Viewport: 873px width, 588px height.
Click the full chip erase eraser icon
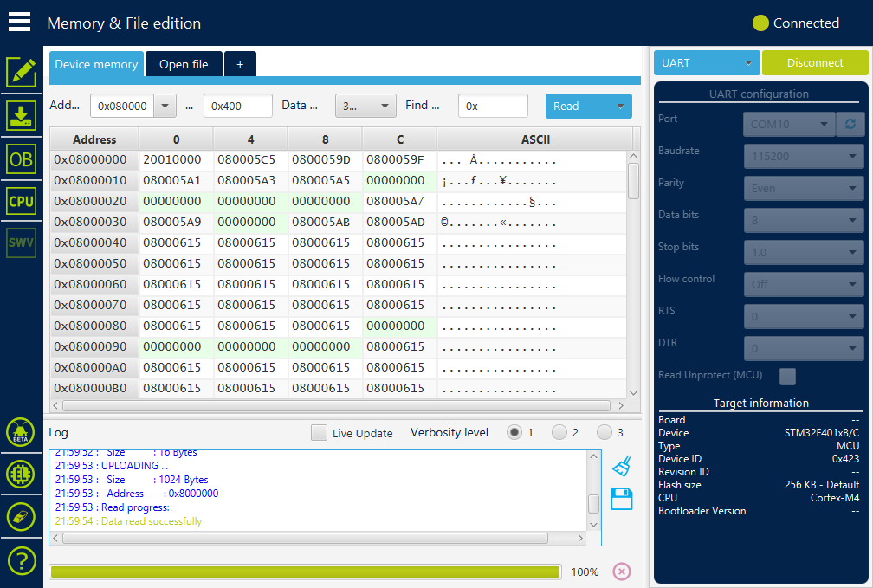click(21, 517)
